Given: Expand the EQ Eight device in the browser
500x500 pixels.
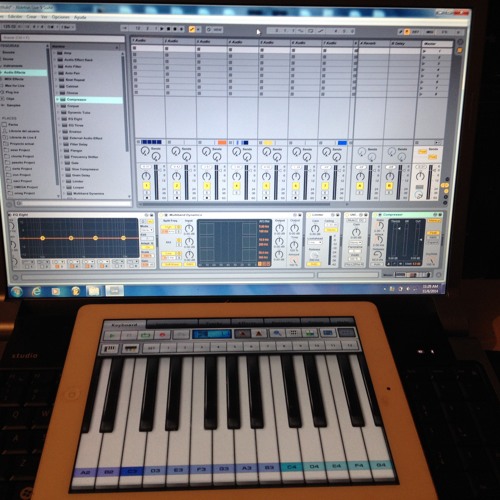Looking at the screenshot, I should pyautogui.click(x=60, y=119).
